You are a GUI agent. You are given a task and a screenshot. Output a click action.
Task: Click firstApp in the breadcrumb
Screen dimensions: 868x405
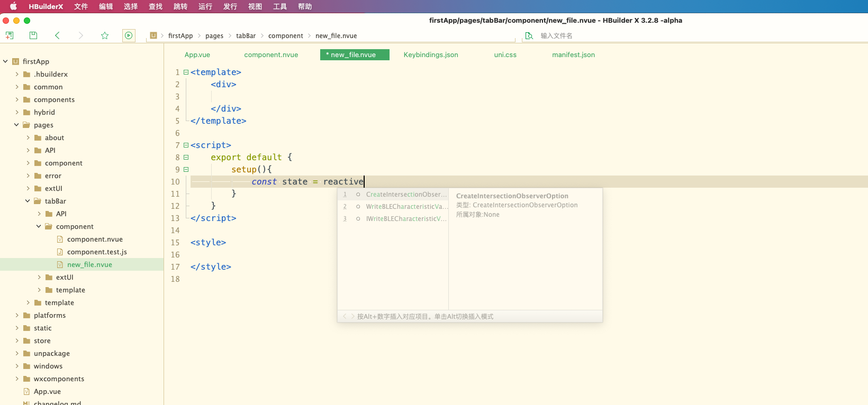(x=180, y=35)
